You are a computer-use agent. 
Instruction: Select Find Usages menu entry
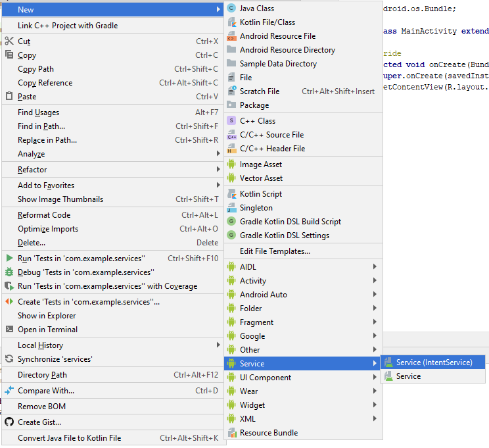[38, 112]
